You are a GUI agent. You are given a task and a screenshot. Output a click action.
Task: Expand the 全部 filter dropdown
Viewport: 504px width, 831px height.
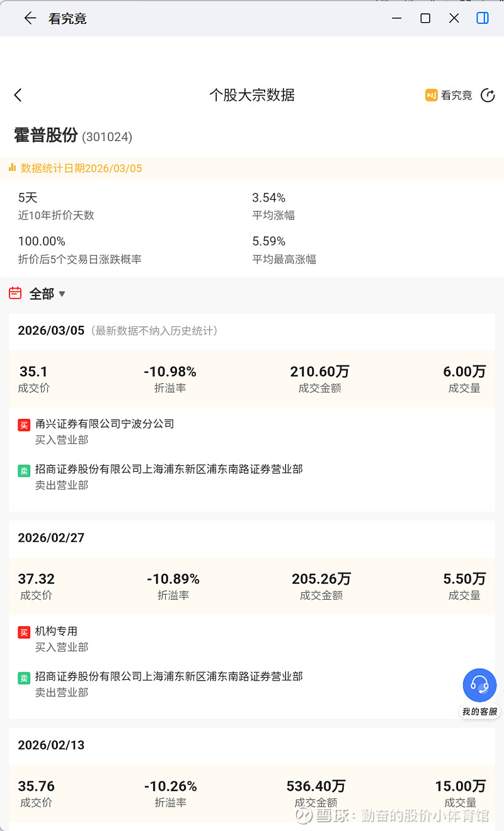coord(42,294)
